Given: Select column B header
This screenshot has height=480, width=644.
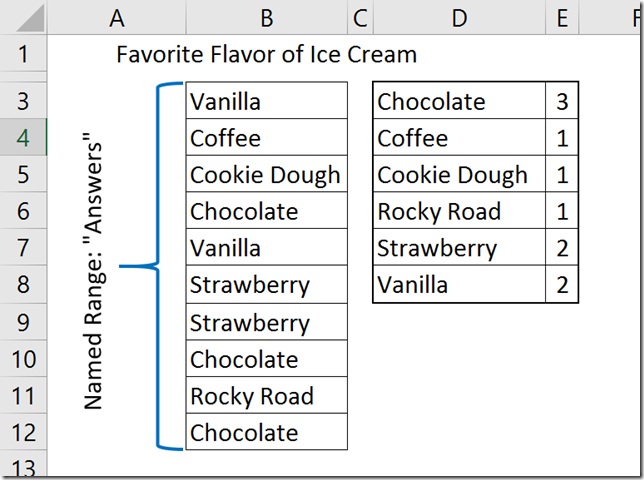Looking at the screenshot, I should tap(267, 16).
